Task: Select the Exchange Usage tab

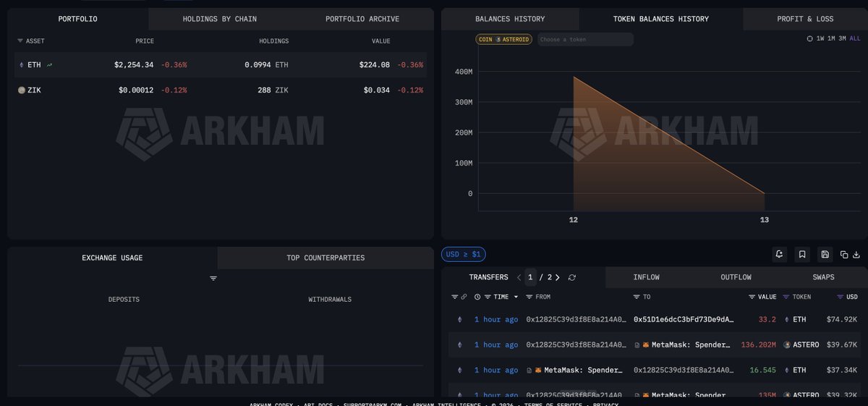Action: 112,258
